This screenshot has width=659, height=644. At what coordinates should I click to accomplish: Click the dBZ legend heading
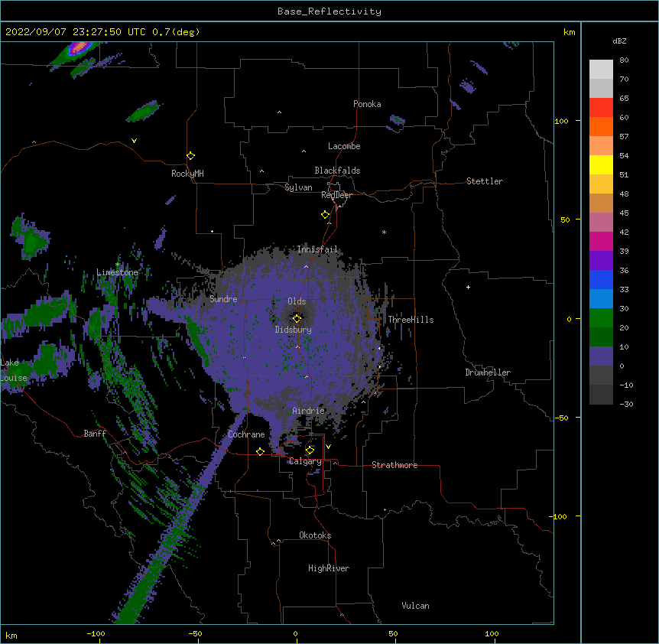pos(619,41)
